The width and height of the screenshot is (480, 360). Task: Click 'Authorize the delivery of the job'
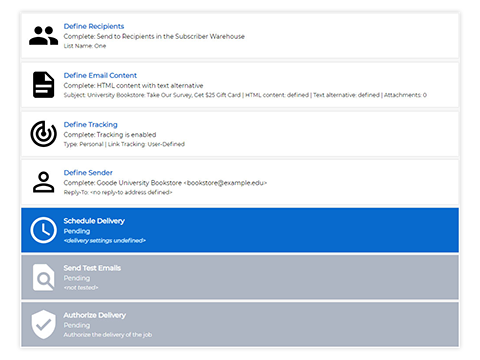(x=108, y=335)
